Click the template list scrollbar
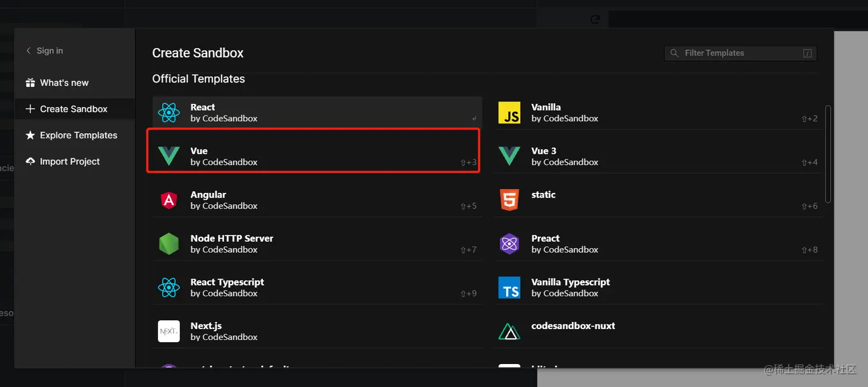 (x=828, y=153)
